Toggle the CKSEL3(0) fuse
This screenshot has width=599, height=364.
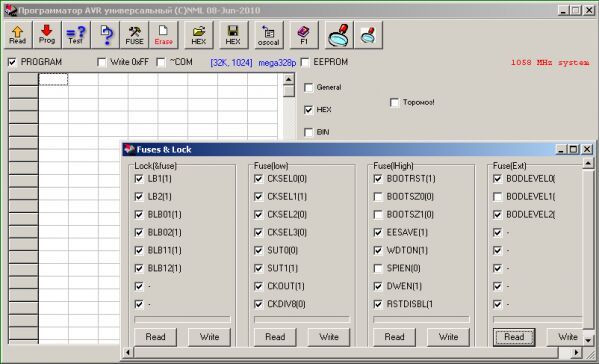click(x=259, y=232)
